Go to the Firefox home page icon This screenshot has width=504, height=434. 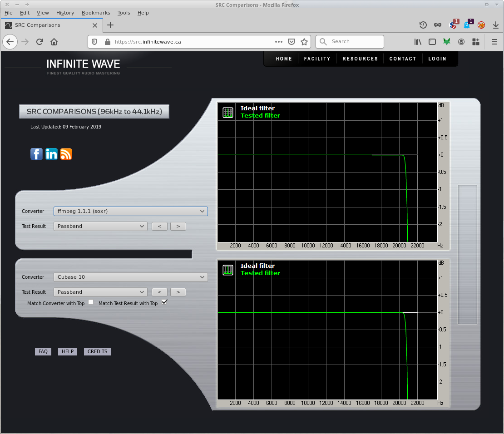[x=54, y=42]
